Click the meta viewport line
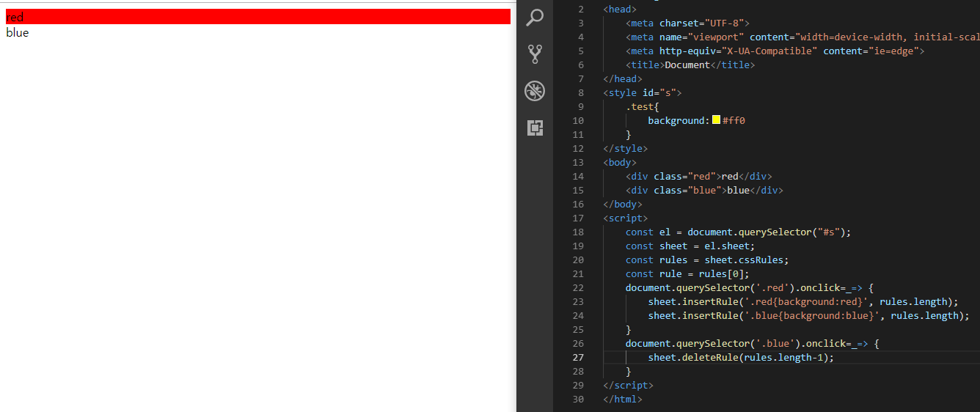Screen dimensions: 980x412 pyautogui.click(x=802, y=37)
